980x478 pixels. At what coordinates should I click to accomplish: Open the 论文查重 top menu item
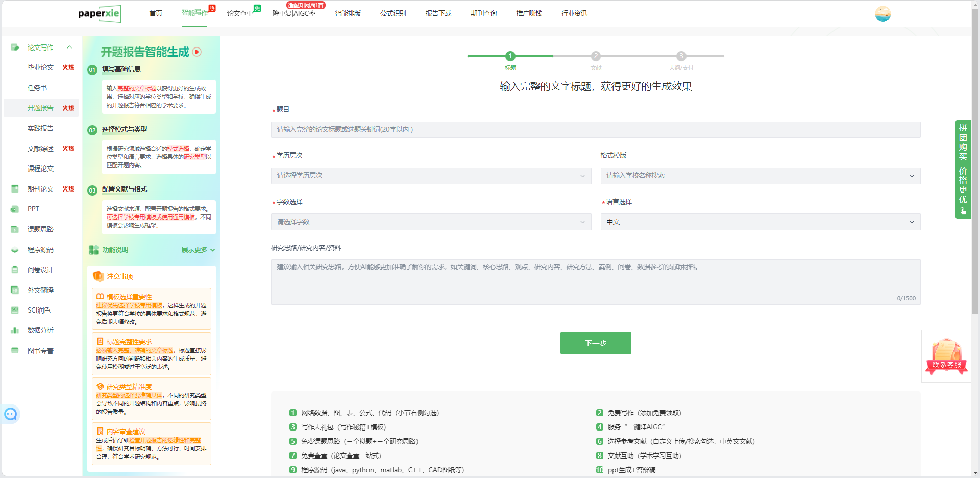240,14
